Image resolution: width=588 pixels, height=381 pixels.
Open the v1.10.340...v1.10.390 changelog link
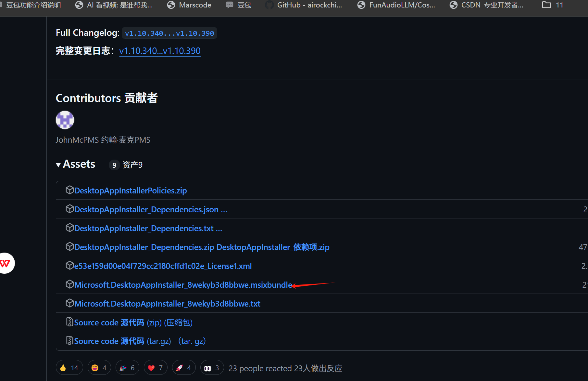pyautogui.click(x=169, y=33)
